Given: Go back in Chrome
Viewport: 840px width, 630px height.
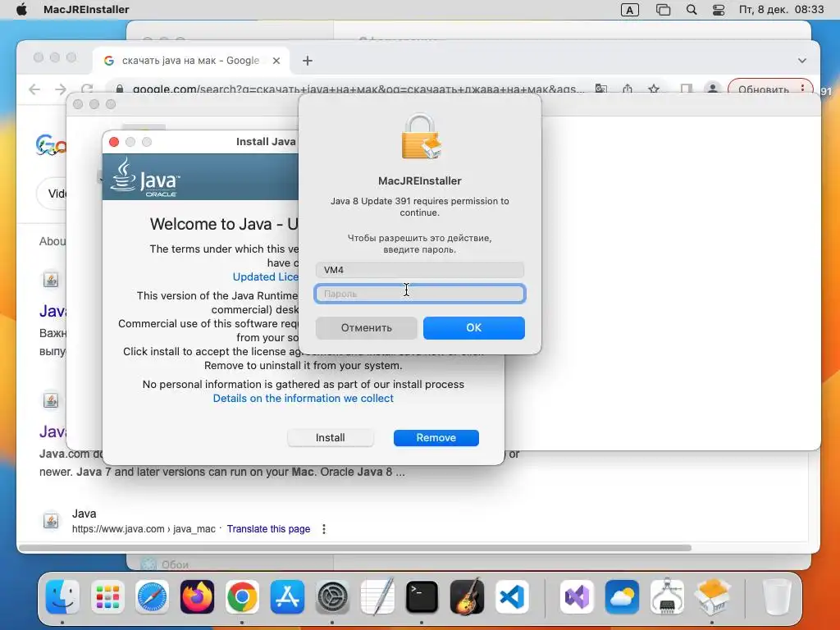Looking at the screenshot, I should pyautogui.click(x=34, y=89).
